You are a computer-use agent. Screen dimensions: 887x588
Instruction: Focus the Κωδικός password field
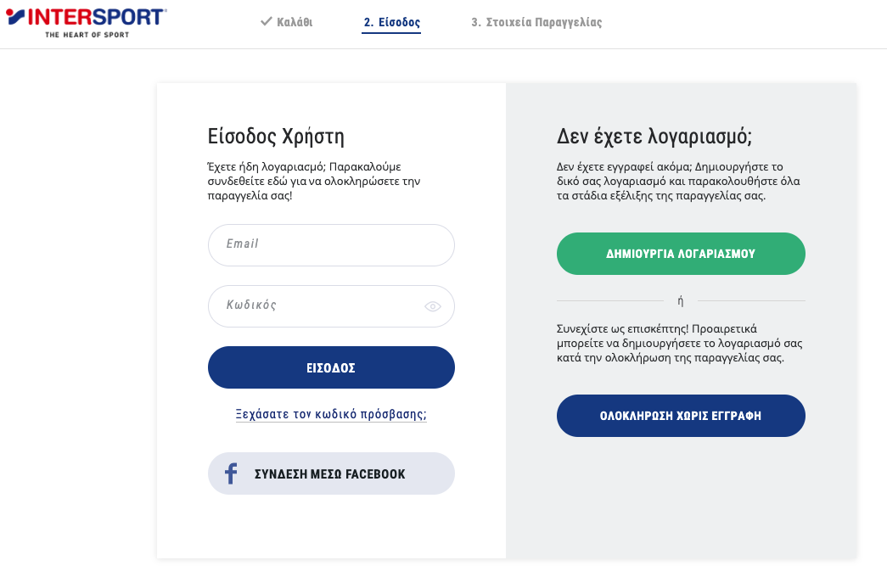332,305
